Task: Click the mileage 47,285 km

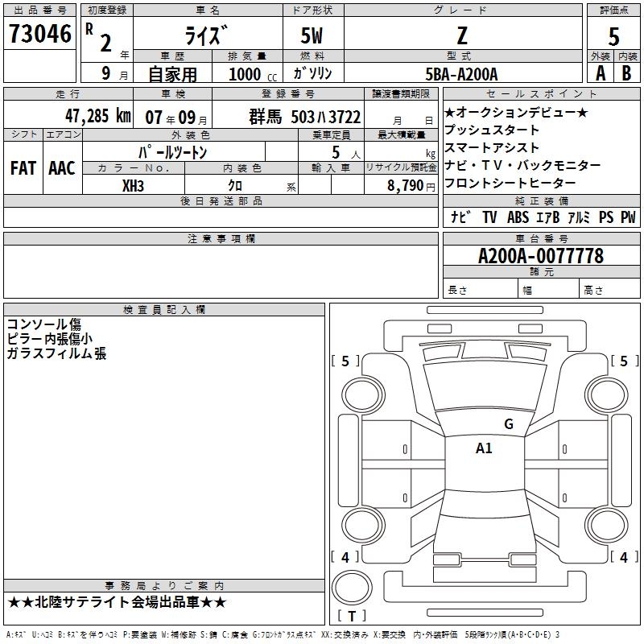Action: pyautogui.click(x=98, y=116)
